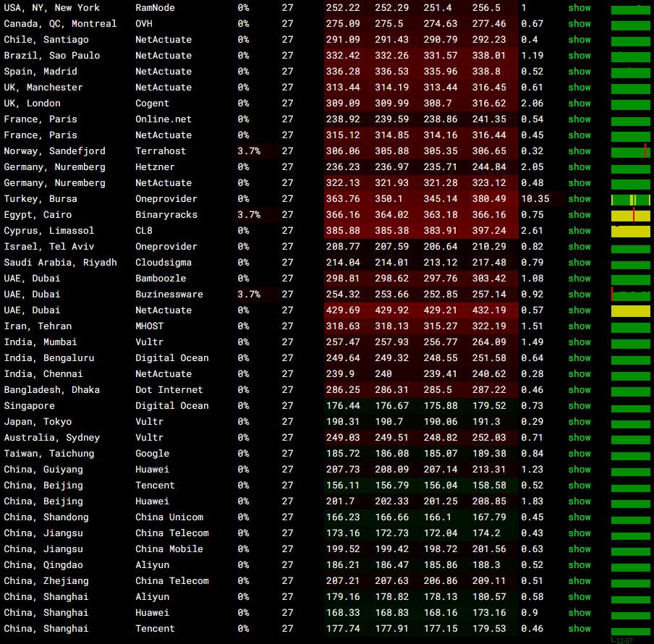
Task: Click show in the UK, London Cogent row
Action: (x=579, y=103)
